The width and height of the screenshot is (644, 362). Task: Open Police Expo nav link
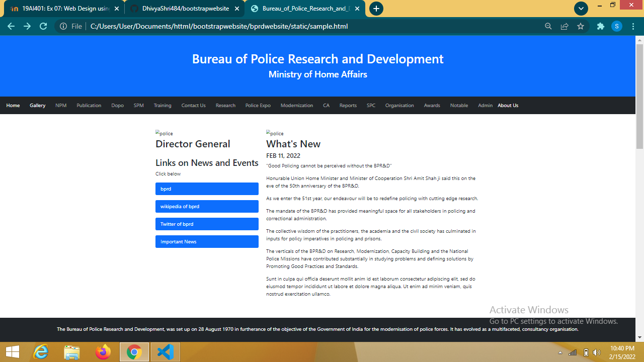[x=258, y=106]
